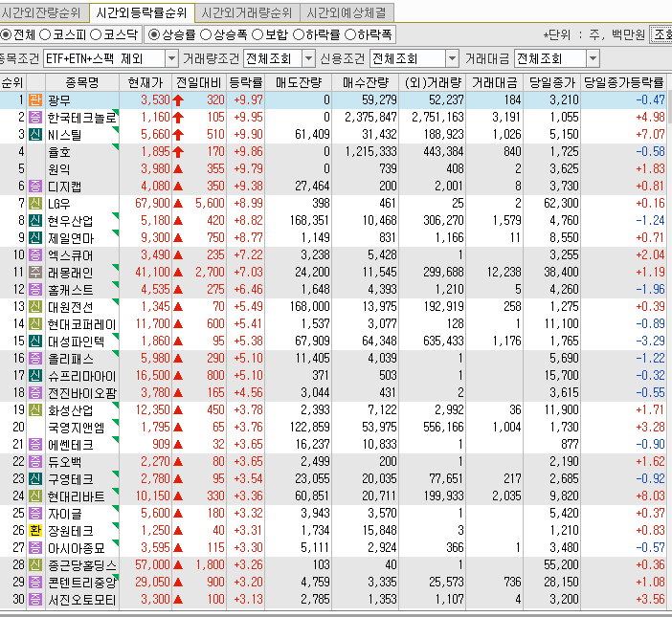
Task: Sort by 등락률 column header
Action: pos(246,82)
